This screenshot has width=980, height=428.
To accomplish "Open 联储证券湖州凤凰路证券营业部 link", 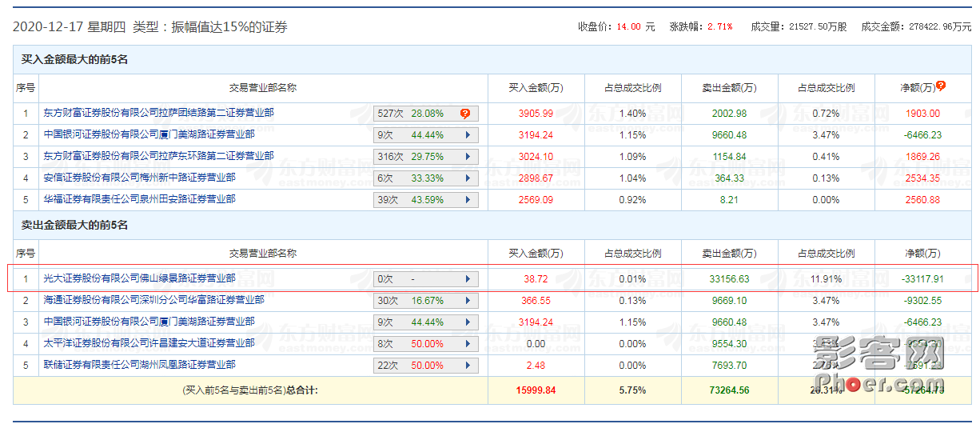I will click(140, 365).
